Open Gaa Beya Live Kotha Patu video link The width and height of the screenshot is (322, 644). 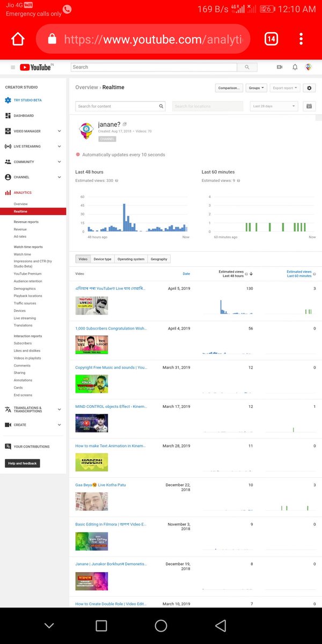click(101, 485)
